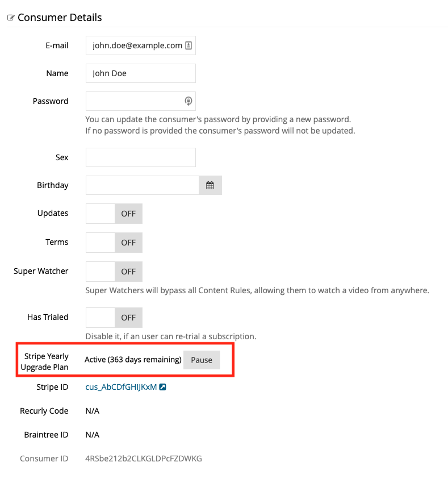
Task: Click the Stripe Yearly Upgrade Plan label
Action: (x=45, y=361)
